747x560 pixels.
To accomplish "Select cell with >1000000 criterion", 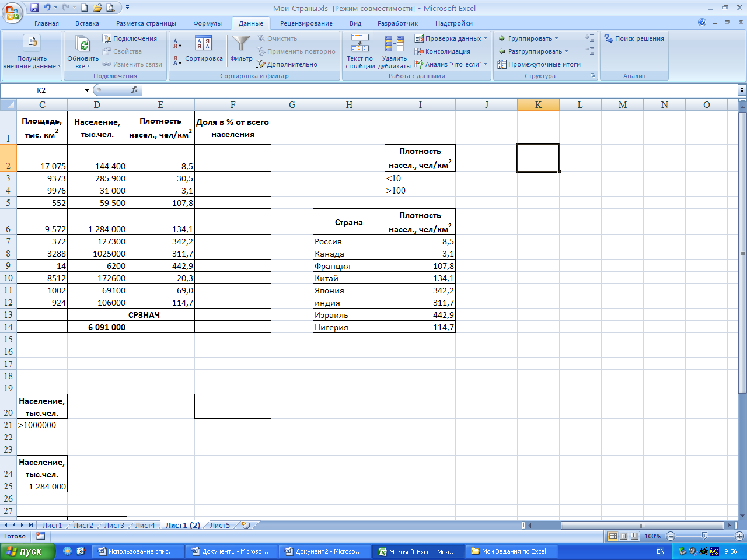I will pos(42,425).
